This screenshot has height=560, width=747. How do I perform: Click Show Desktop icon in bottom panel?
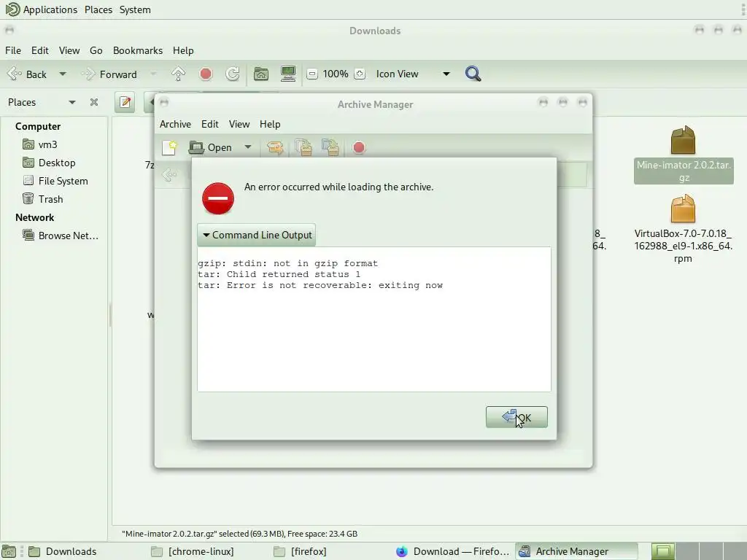coord(9,551)
